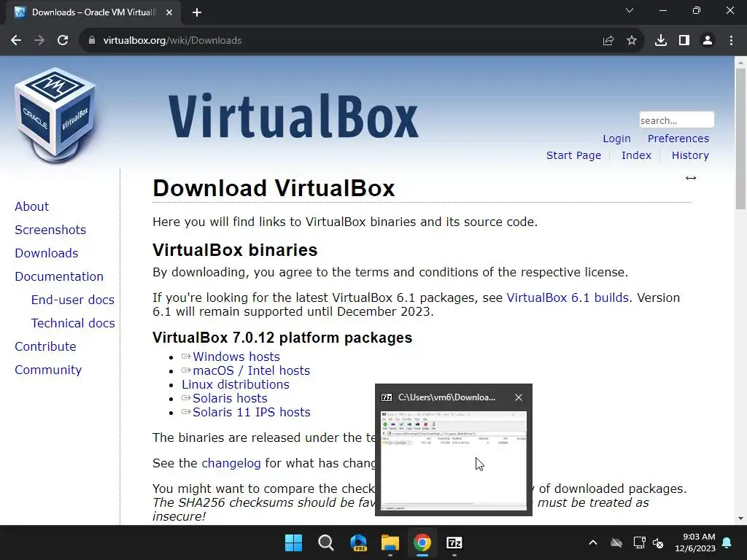
Task: Bookmark this page with the star icon
Action: 632,41
